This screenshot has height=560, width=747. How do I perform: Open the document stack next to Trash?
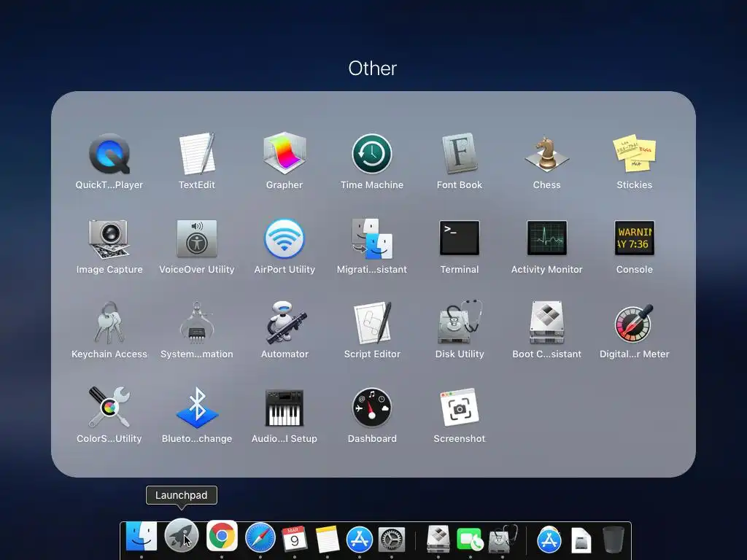tap(581, 540)
